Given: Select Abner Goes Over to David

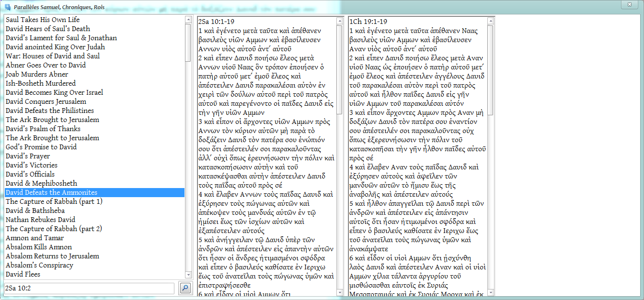Looking at the screenshot, I should tap(94, 65).
